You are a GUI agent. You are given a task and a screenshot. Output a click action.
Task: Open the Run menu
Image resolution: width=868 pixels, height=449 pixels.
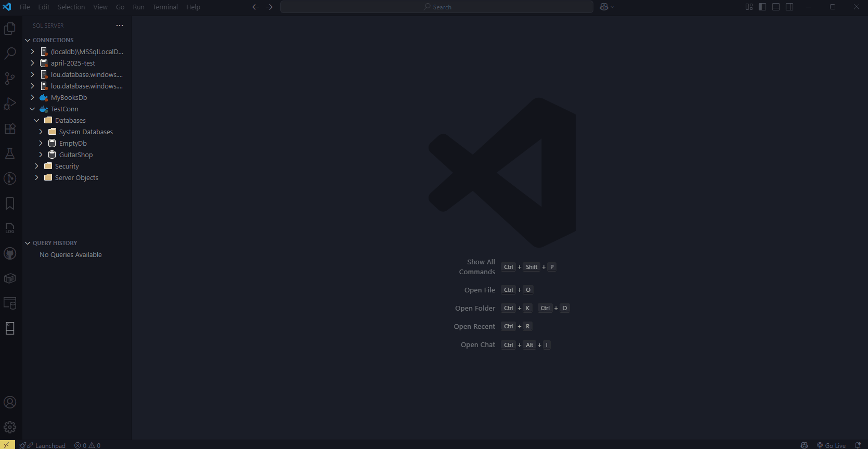point(138,7)
